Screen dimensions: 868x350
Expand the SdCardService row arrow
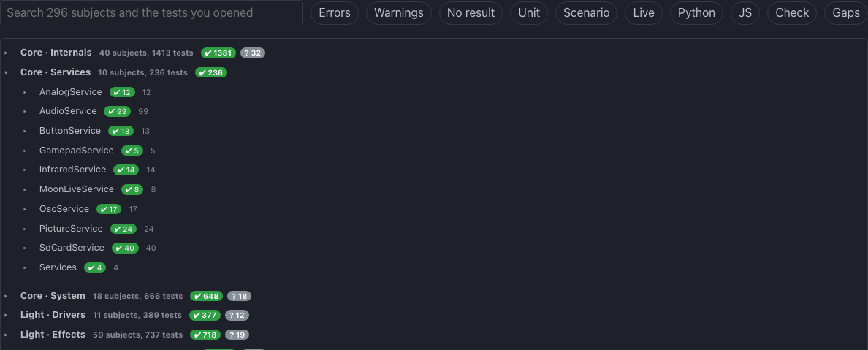pos(25,248)
